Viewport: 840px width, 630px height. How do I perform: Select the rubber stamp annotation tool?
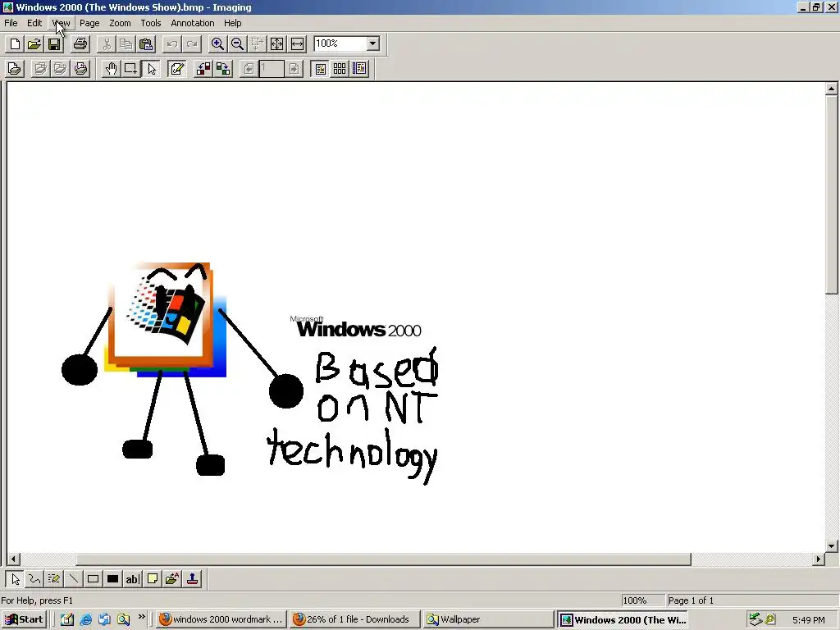click(192, 578)
